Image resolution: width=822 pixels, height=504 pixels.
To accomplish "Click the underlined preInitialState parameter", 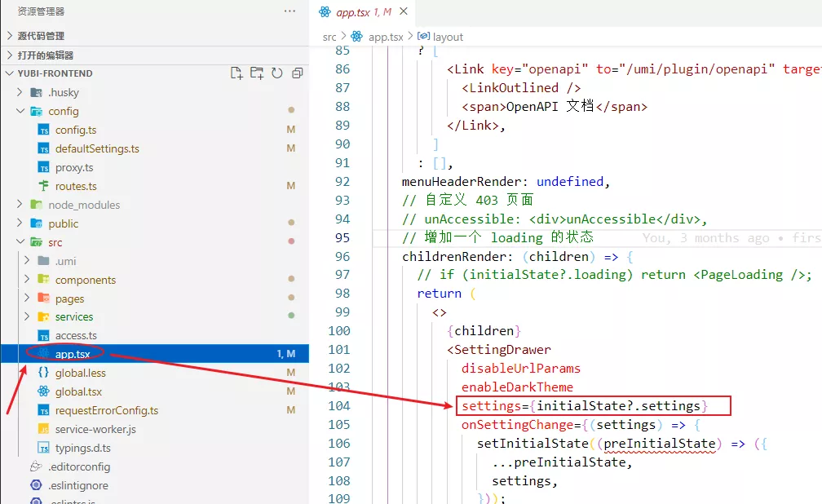I will (x=660, y=444).
